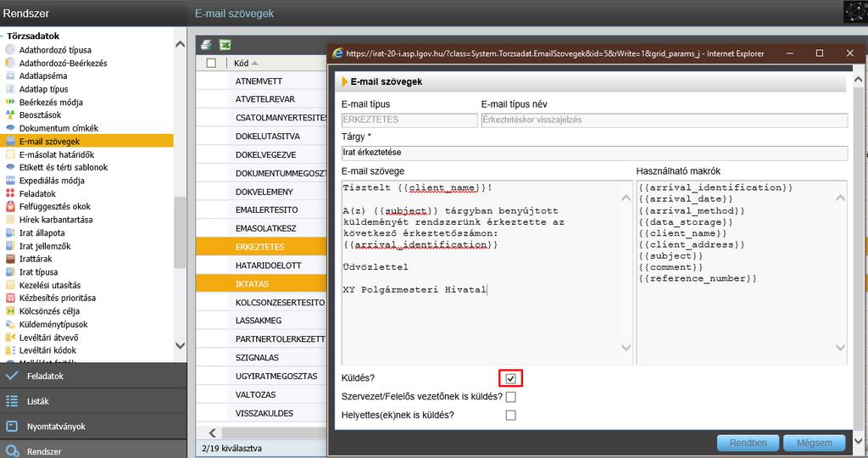
Task: Open Küldeménytípusok entry
Action: pyautogui.click(x=53, y=325)
